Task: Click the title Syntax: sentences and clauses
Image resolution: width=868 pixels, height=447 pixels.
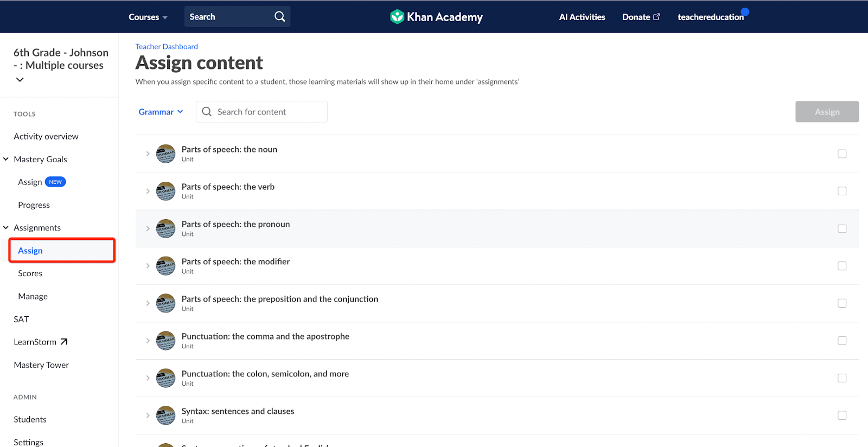Action: (238, 411)
